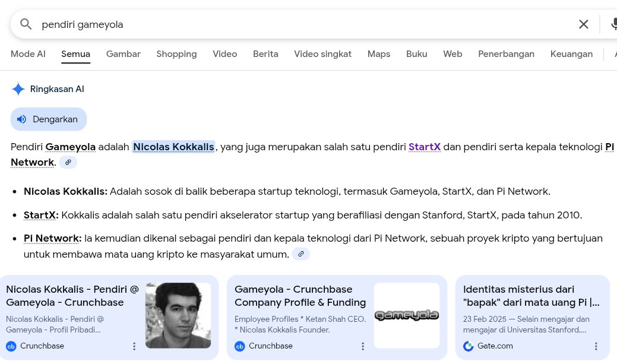The image size is (617, 364).
Task: Open the Pi Network bullet heading link
Action: pyautogui.click(x=52, y=239)
